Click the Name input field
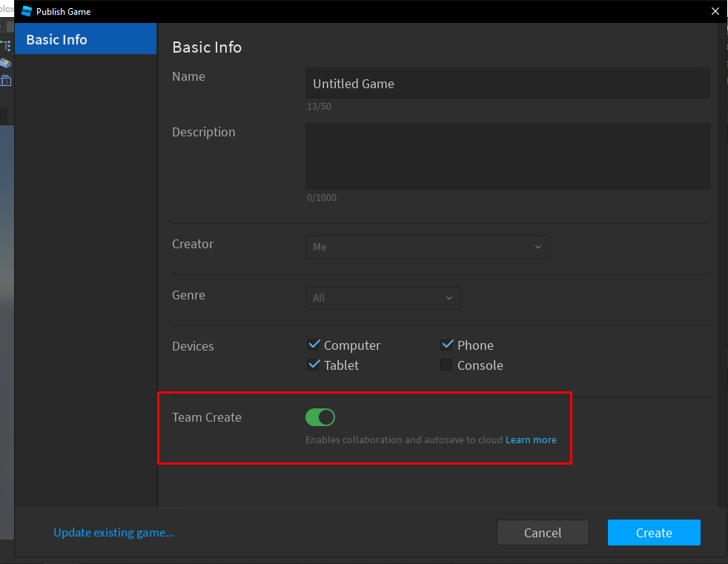Screen dimensions: 728x564 (x=508, y=84)
